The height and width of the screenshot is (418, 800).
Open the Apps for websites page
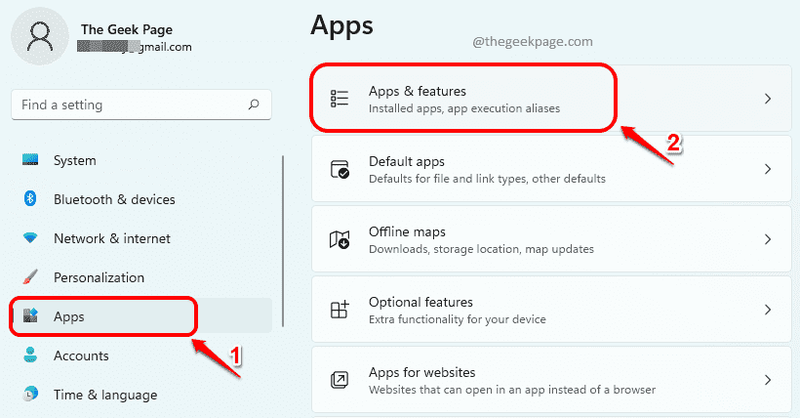(x=551, y=380)
